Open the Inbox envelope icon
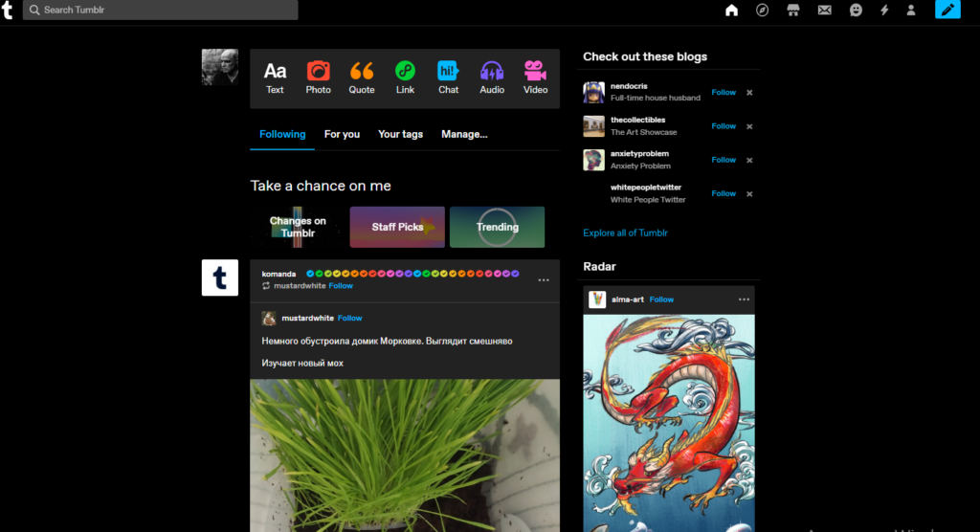 click(824, 10)
